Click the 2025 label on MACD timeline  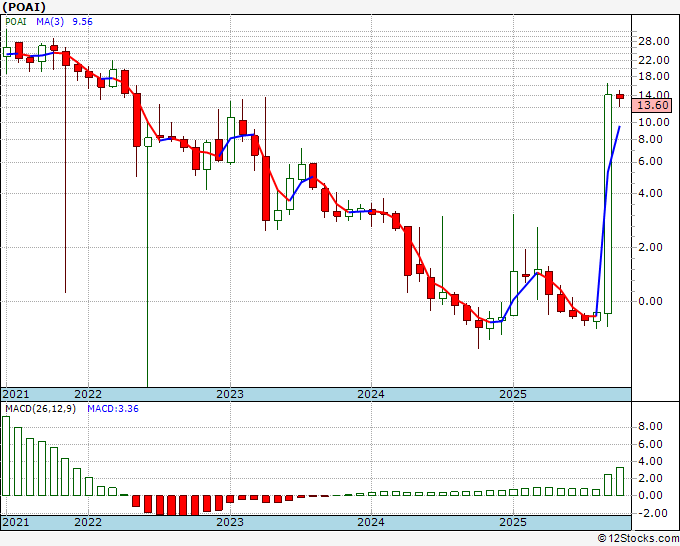[513, 522]
